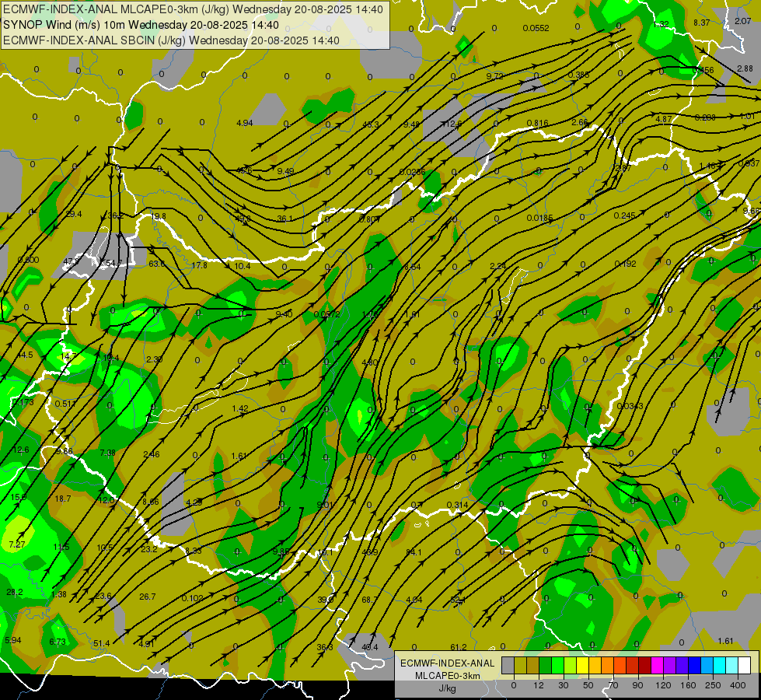
Task: Click the map value 4.04
Action: [x=414, y=600]
